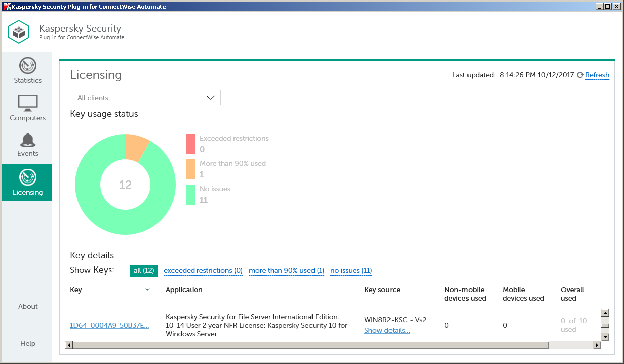
Task: Click the Kaspersky title bar icon
Action: point(7,7)
